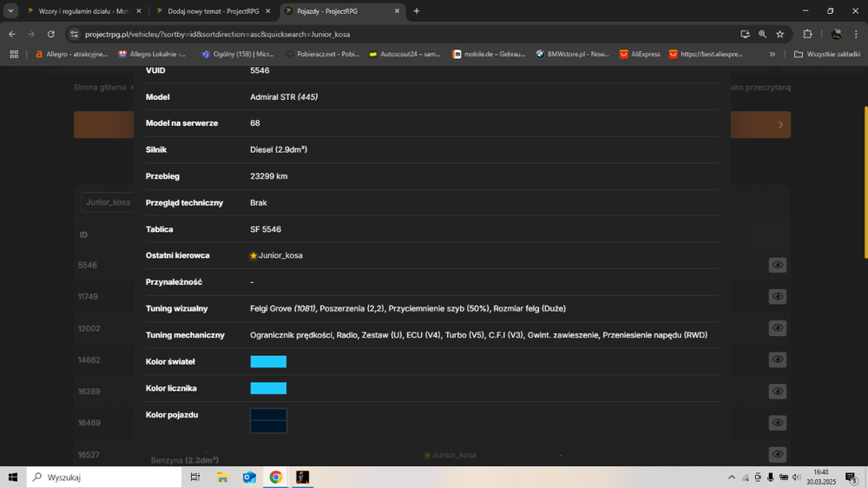The height and width of the screenshot is (488, 868).
Task: Select the SF 5546 plate value
Action: coord(266,229)
